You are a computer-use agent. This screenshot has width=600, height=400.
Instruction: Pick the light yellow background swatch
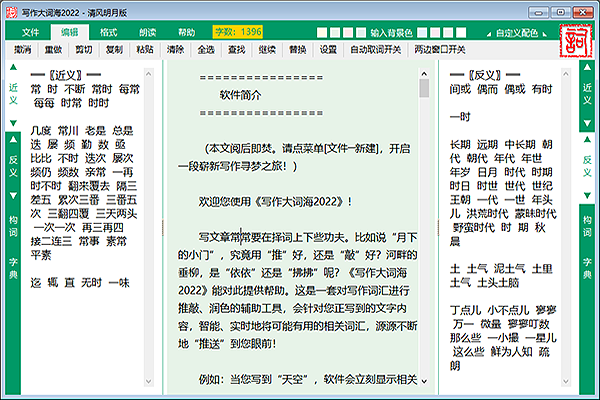coord(322,33)
